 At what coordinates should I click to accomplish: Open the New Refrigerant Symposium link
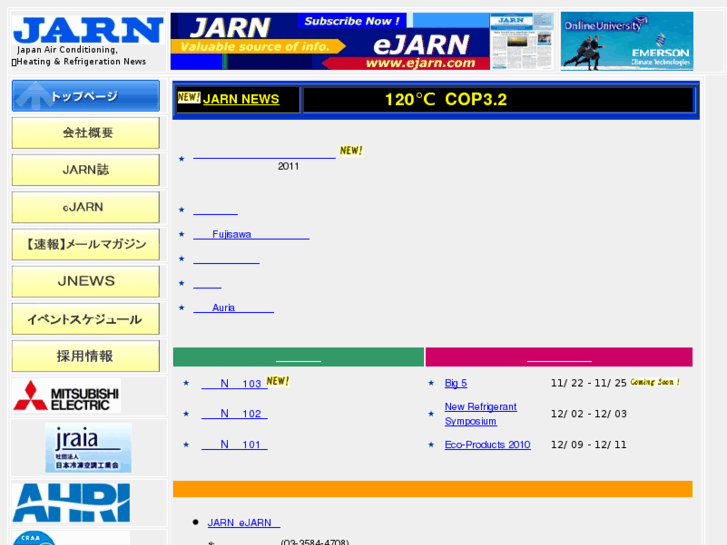coord(481,414)
